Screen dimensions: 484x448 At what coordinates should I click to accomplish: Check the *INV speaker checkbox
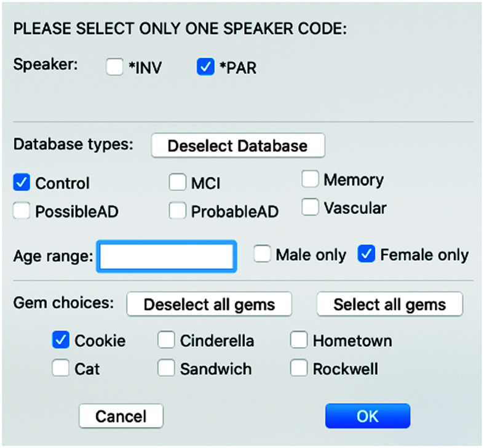point(115,68)
